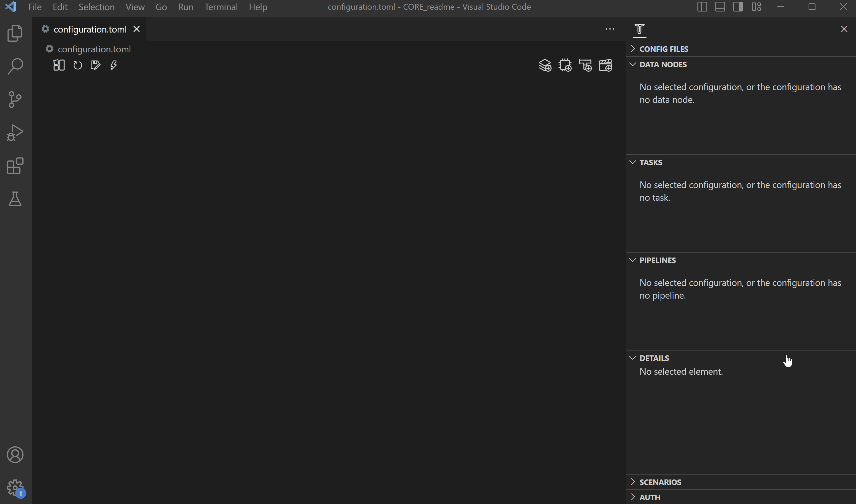Click the layout icon in editor toolbar
856x504 pixels.
pos(59,65)
